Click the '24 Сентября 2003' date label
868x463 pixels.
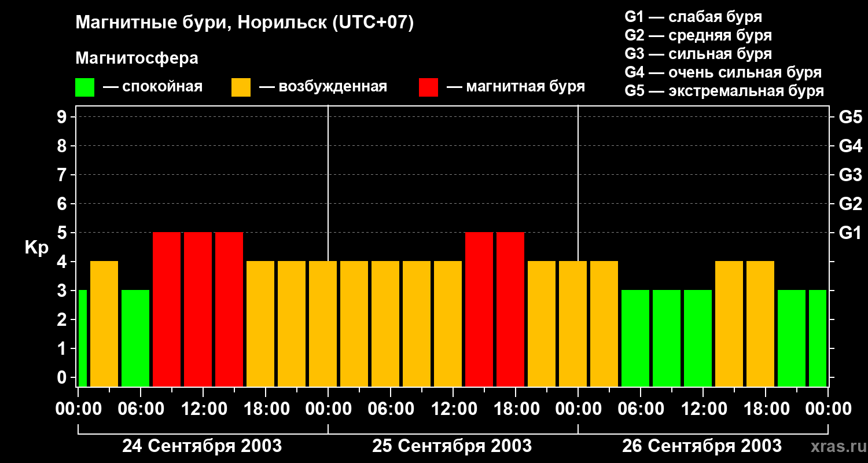pyautogui.click(x=202, y=446)
